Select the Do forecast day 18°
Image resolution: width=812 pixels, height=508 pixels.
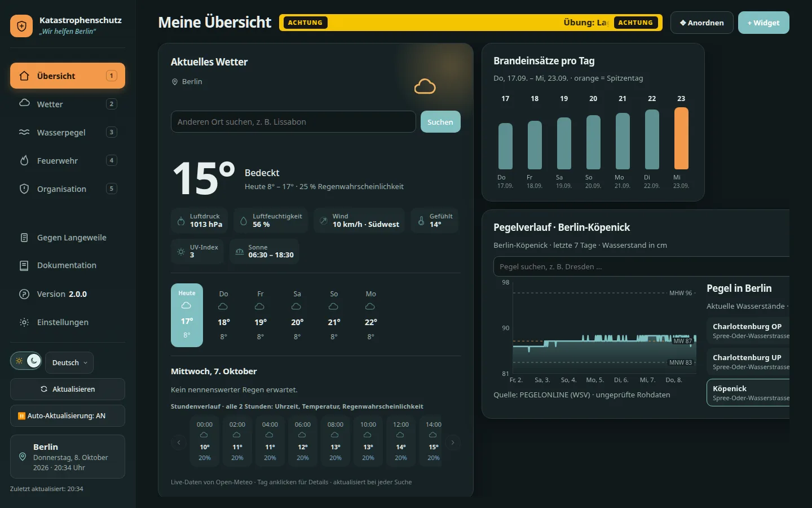point(223,315)
